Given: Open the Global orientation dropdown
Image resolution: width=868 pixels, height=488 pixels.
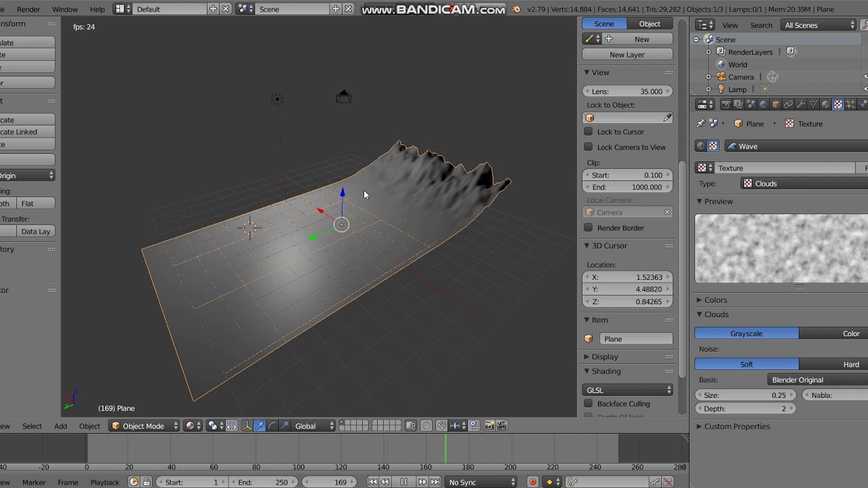Looking at the screenshot, I should coord(313,426).
